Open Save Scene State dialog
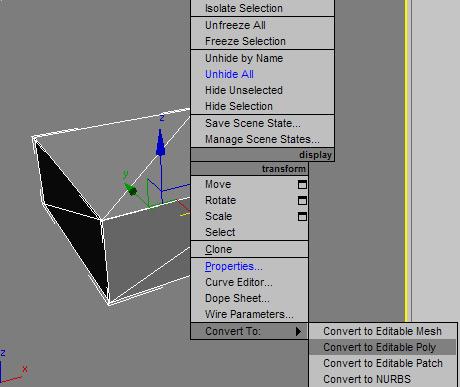The image size is (460, 387). tap(262, 123)
